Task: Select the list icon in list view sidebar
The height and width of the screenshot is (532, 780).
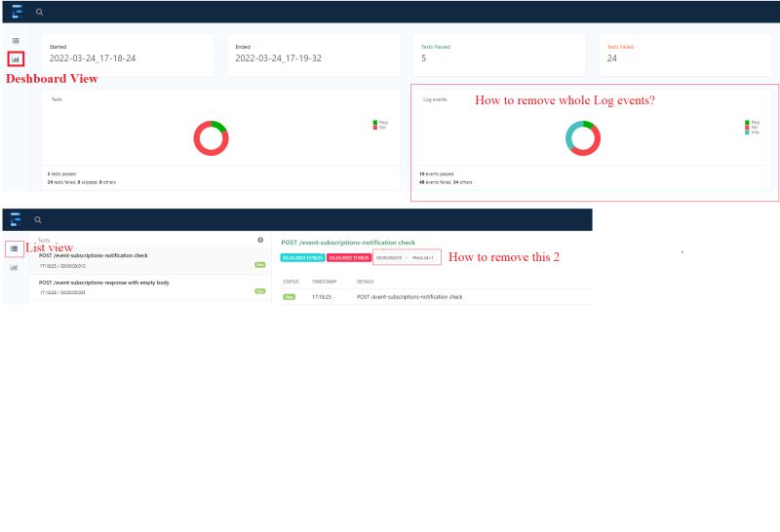Action: [14, 248]
